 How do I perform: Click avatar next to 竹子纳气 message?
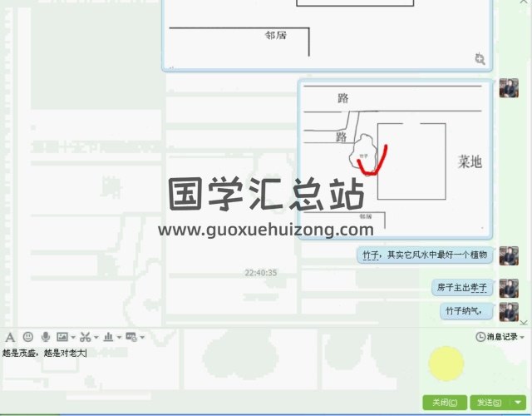(509, 311)
